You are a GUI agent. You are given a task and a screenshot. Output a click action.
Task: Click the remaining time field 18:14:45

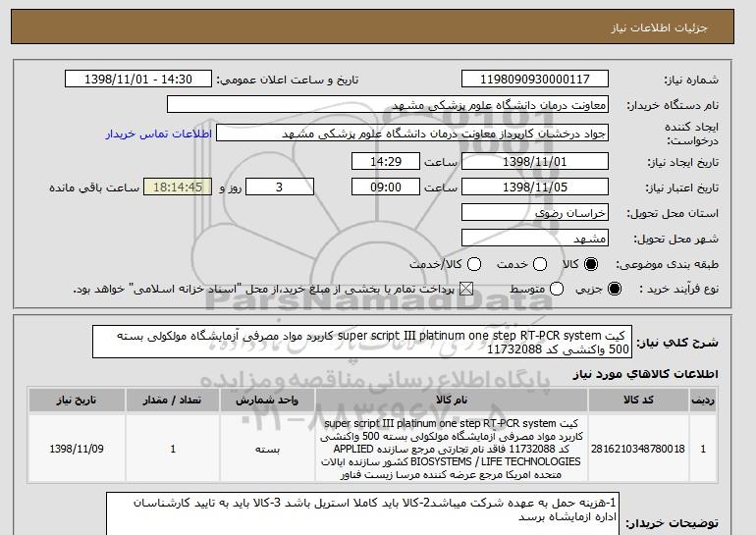178,187
